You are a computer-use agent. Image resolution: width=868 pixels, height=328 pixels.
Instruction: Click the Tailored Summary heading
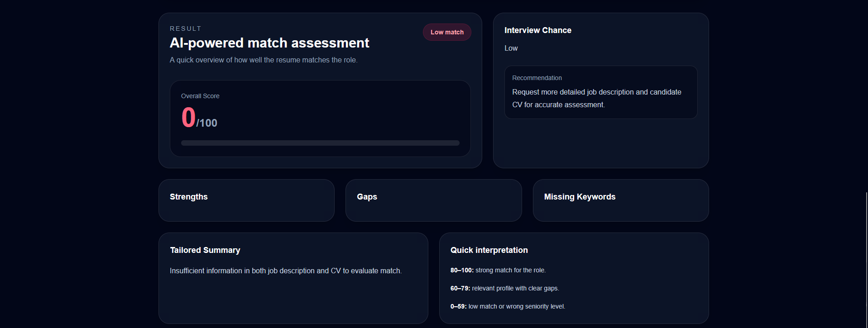205,250
